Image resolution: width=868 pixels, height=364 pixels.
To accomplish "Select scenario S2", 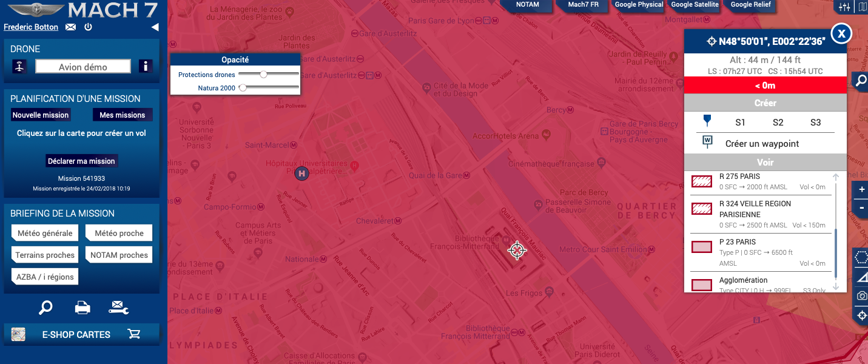I will [x=778, y=123].
